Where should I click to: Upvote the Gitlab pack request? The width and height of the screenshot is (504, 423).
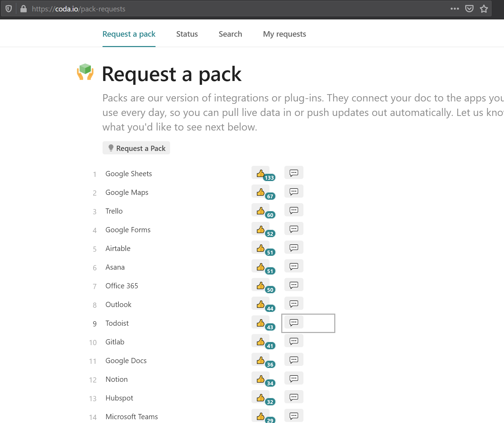coord(260,341)
